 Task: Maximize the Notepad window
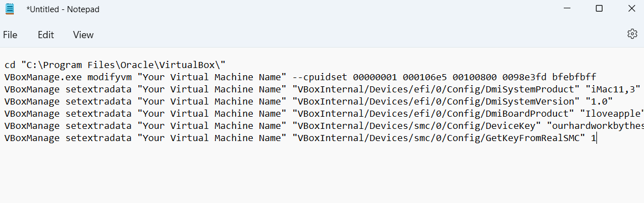point(599,9)
